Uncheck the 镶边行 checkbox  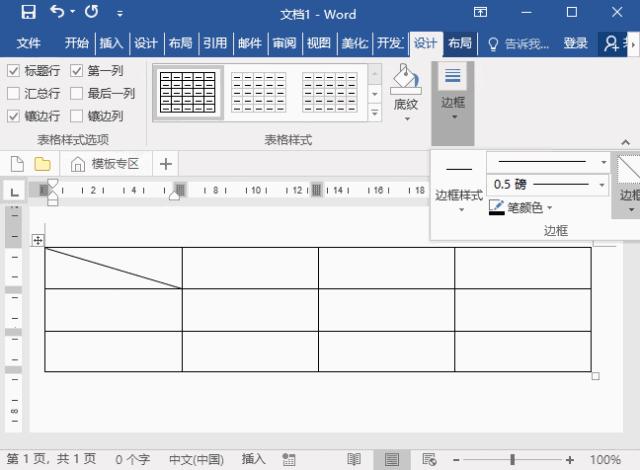pyautogui.click(x=13, y=116)
